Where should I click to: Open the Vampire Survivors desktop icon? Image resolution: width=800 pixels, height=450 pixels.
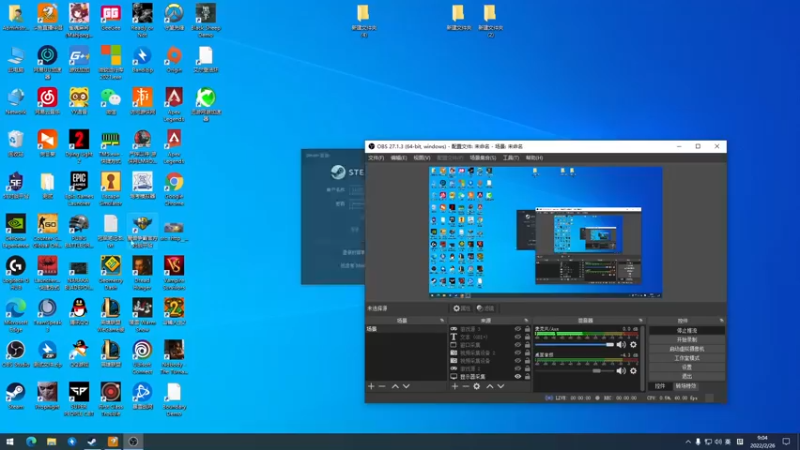(x=174, y=272)
